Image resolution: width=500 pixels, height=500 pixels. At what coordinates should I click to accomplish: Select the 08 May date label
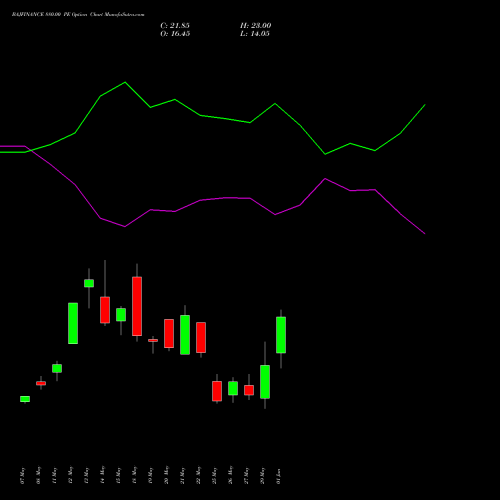click(x=38, y=475)
